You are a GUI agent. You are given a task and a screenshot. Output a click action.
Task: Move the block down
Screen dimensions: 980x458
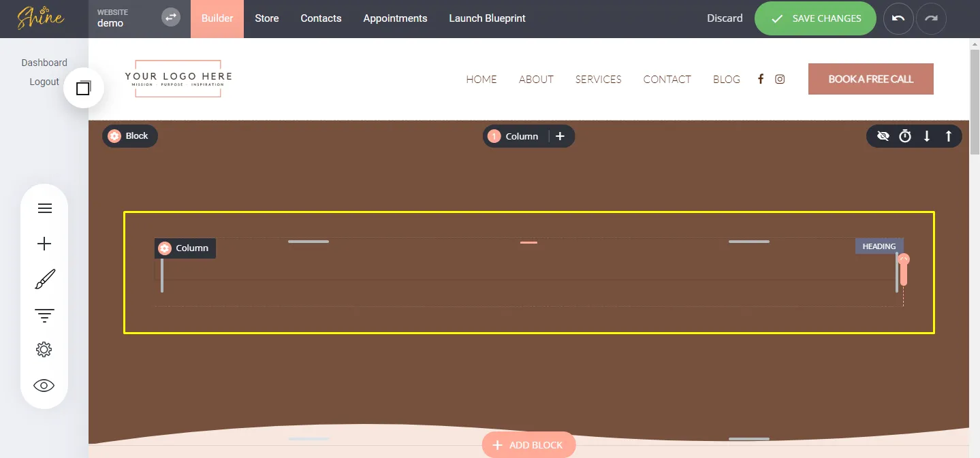tap(927, 136)
